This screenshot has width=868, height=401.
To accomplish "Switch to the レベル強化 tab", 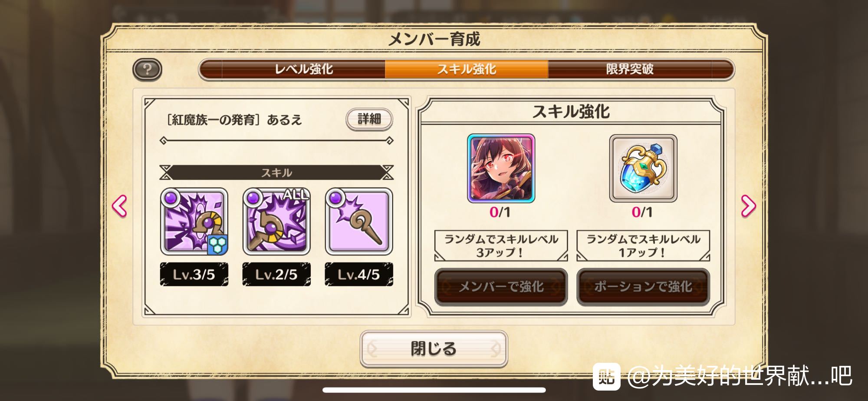I will [303, 70].
